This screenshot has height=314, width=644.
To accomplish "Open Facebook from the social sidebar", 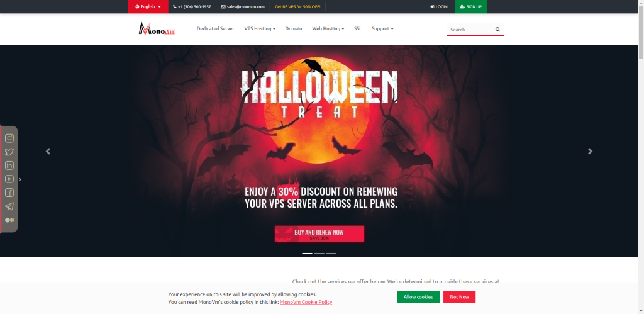I will (x=9, y=193).
